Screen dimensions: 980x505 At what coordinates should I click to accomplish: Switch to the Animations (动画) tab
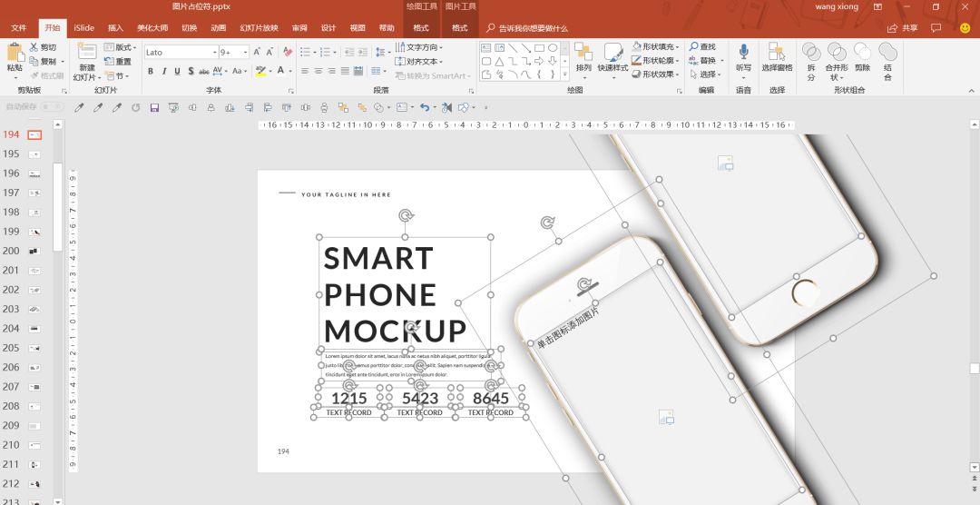(218, 28)
